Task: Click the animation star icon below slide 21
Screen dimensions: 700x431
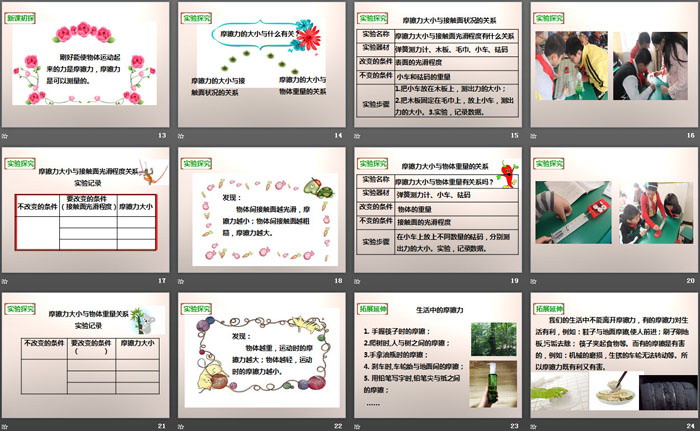Action: [x=5, y=427]
